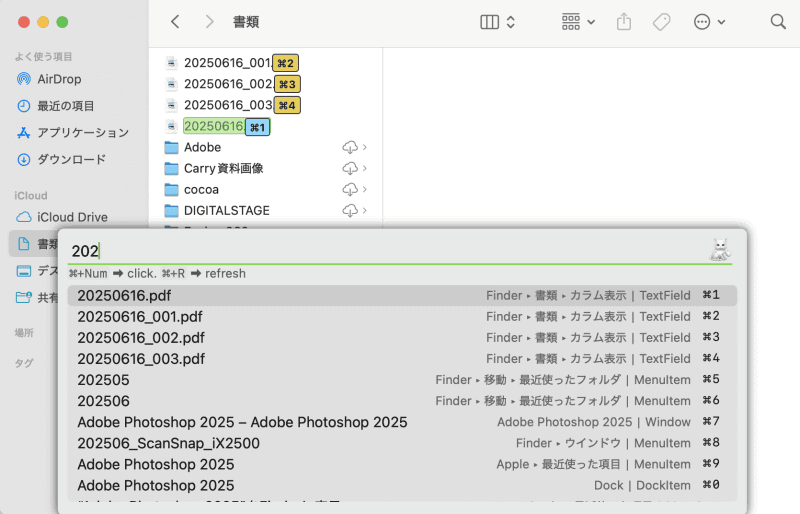Click the Share toolbar icon
Viewport: 800px width, 514px height.
pos(623,21)
